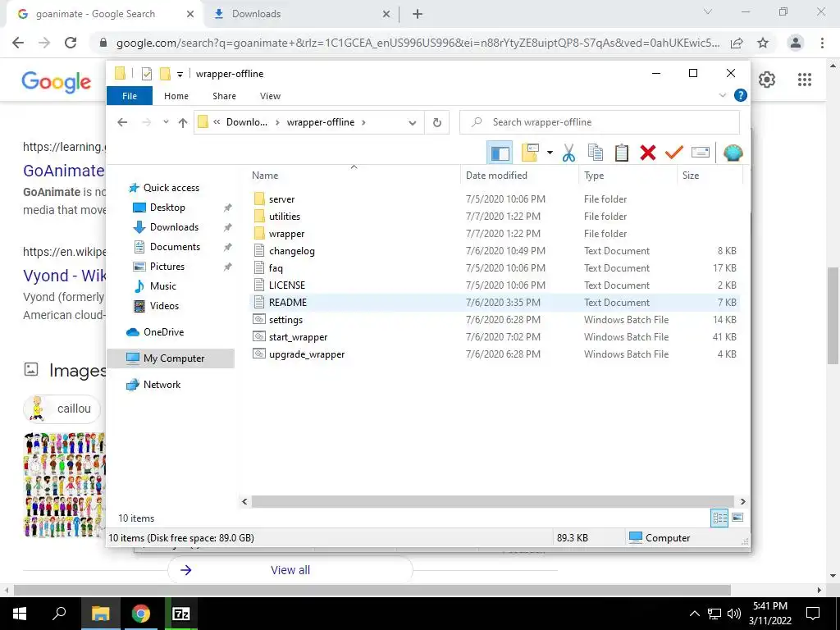Screen dimensions: 840x630
Task: Click the Rename icon in Explorer toolbar
Action: [701, 153]
